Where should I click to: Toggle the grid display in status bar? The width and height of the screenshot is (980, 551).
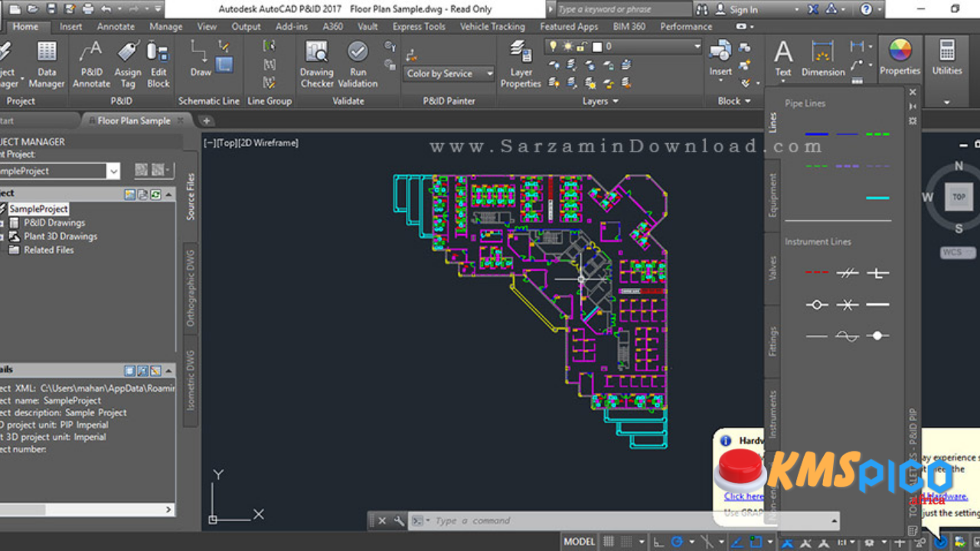[x=609, y=541]
